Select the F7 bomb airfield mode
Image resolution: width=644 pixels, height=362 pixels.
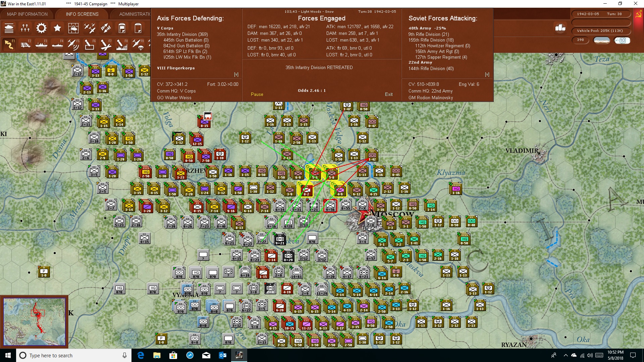click(x=106, y=44)
